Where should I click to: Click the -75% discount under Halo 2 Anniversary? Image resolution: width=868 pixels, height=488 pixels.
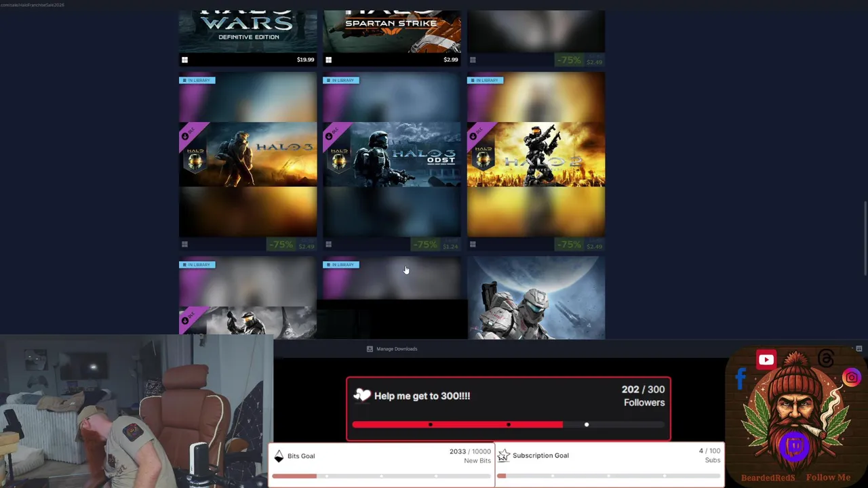click(569, 245)
